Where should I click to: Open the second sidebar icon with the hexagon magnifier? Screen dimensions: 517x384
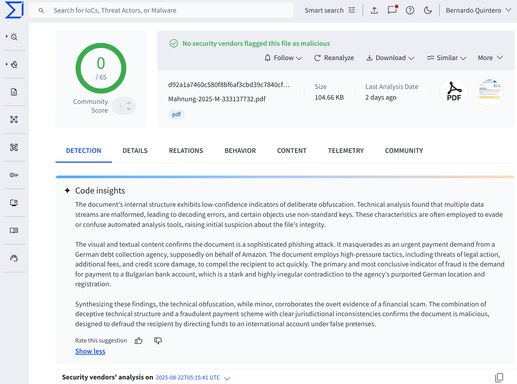[x=14, y=64]
